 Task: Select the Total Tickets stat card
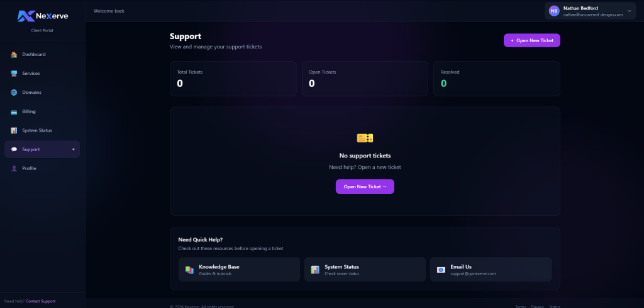pyautogui.click(x=233, y=79)
